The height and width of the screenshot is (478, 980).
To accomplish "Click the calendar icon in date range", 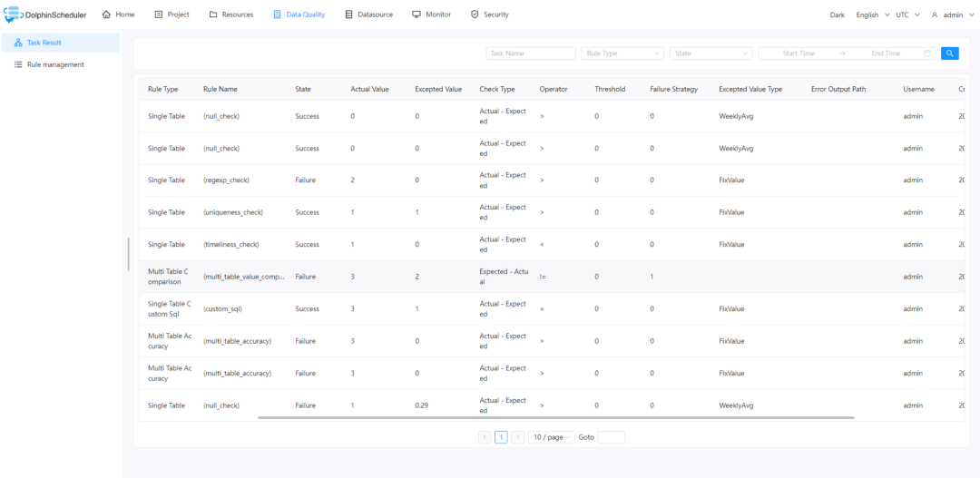I will pyautogui.click(x=927, y=54).
